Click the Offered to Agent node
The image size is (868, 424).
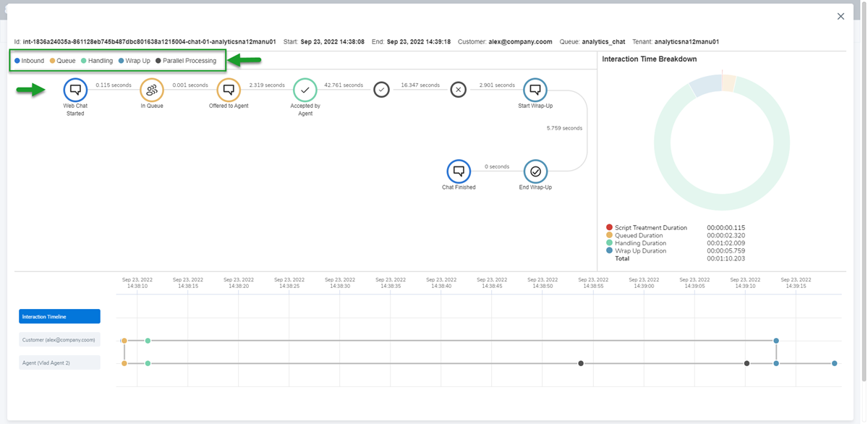click(x=229, y=90)
